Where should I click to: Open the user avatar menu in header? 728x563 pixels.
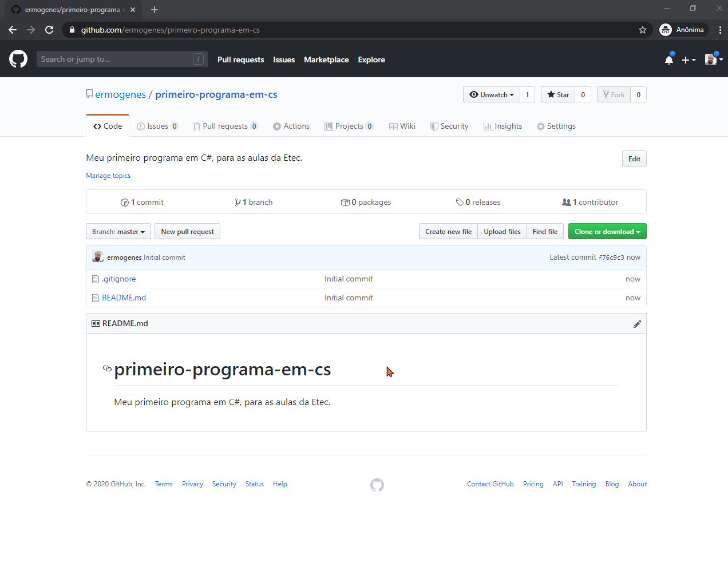click(x=714, y=60)
